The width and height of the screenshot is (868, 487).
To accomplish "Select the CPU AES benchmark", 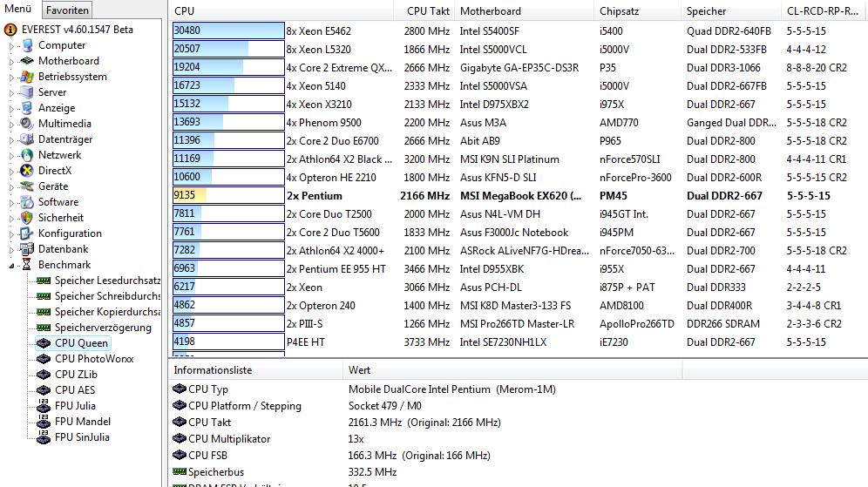I will pos(75,390).
